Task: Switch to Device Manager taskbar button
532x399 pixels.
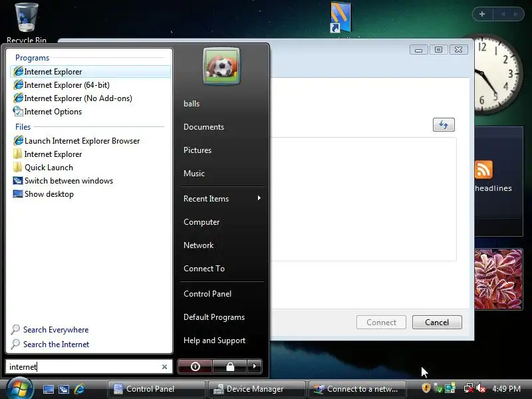Action: pyautogui.click(x=257, y=389)
